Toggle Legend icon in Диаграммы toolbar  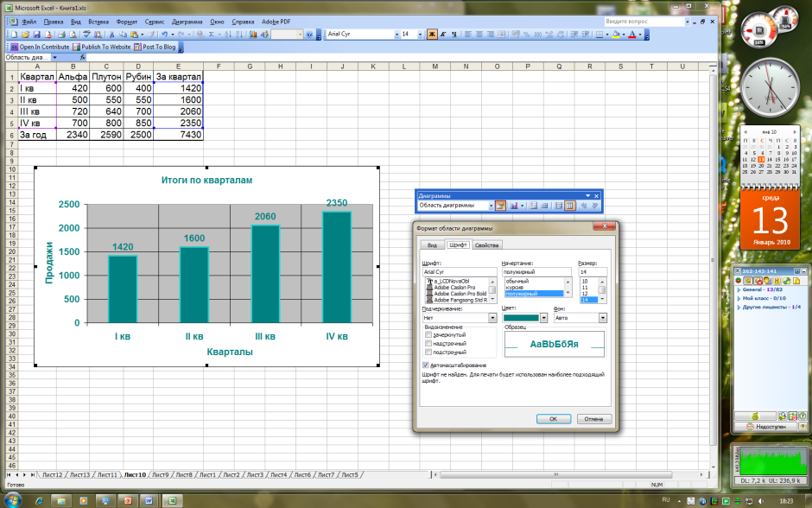533,206
